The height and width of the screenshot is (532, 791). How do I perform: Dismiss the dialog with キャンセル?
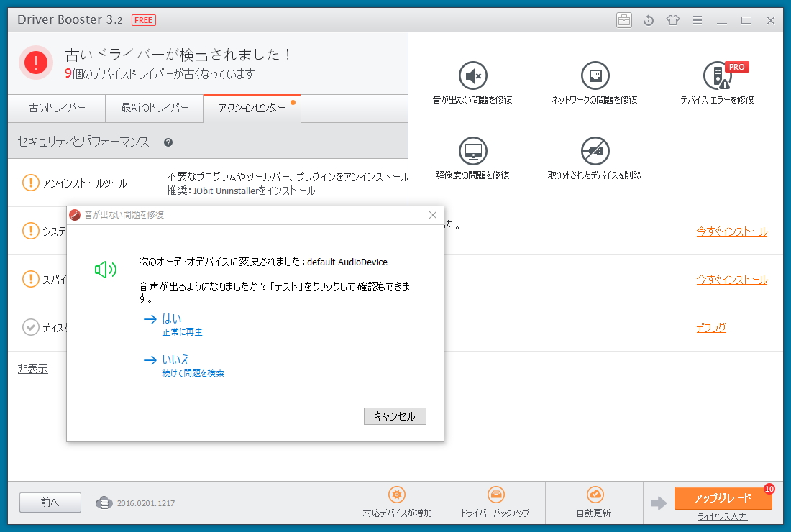[x=395, y=416]
